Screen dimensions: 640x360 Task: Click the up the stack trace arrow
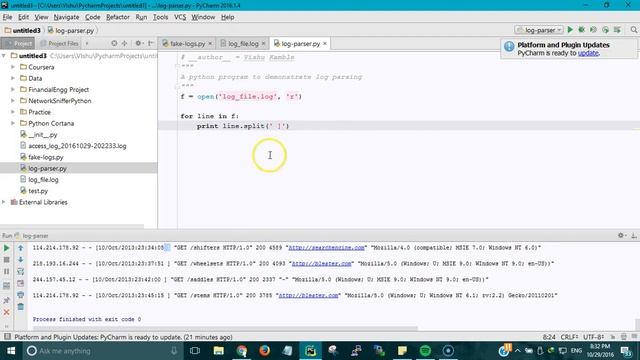pos(20,248)
